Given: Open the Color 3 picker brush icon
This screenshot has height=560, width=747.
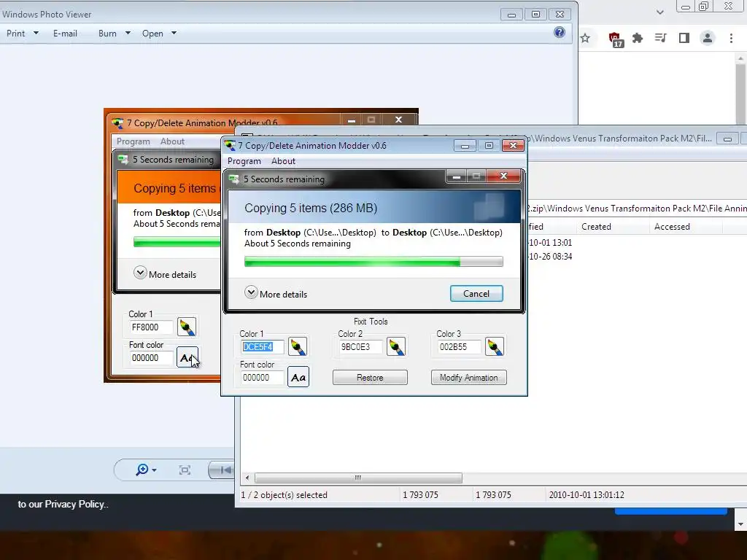Looking at the screenshot, I should tap(495, 346).
